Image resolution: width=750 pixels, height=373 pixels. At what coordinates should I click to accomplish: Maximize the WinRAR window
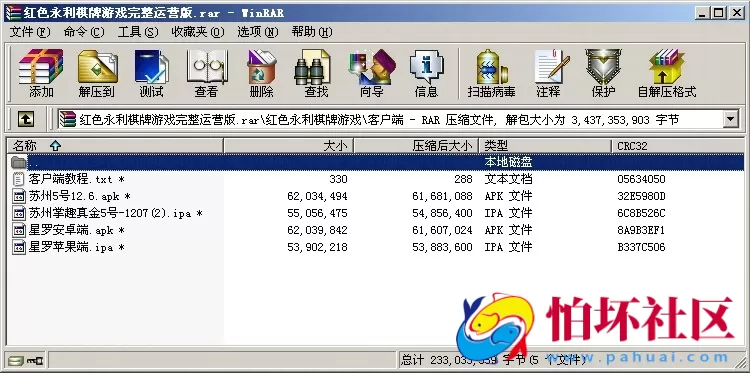(718, 13)
